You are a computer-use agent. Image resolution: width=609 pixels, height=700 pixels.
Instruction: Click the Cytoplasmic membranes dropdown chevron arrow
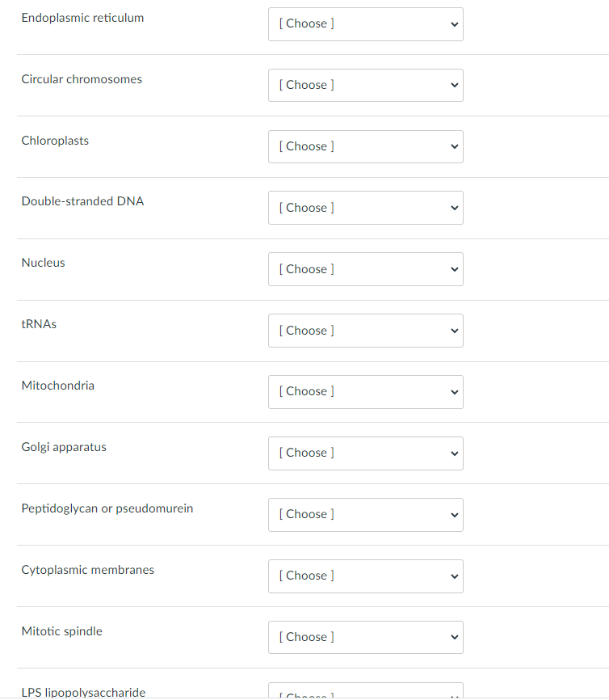[x=454, y=576]
